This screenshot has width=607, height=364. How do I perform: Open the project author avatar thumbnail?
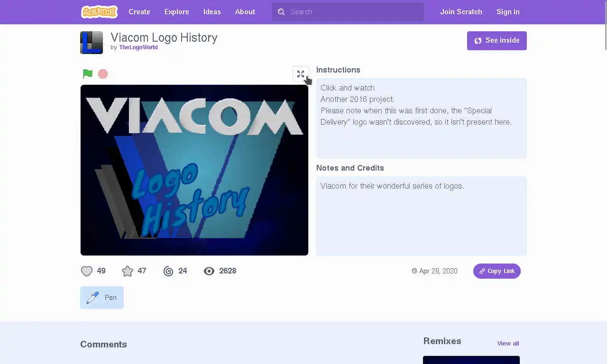pos(92,43)
